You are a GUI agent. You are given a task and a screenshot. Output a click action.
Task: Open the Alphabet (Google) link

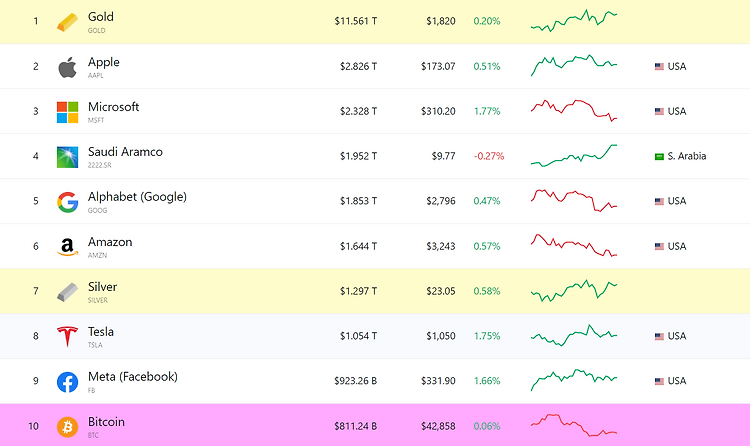pos(137,197)
